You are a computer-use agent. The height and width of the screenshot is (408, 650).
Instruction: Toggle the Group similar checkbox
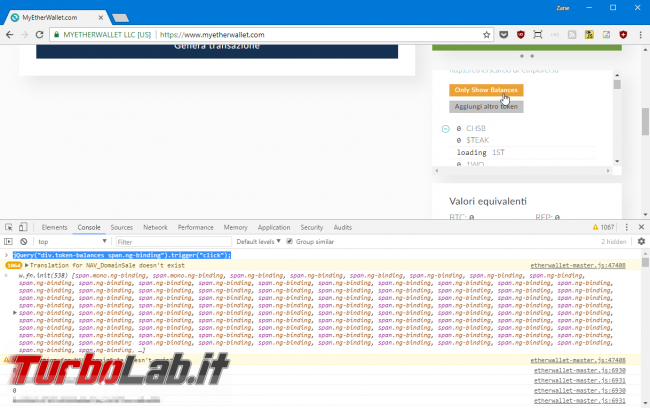(x=289, y=241)
